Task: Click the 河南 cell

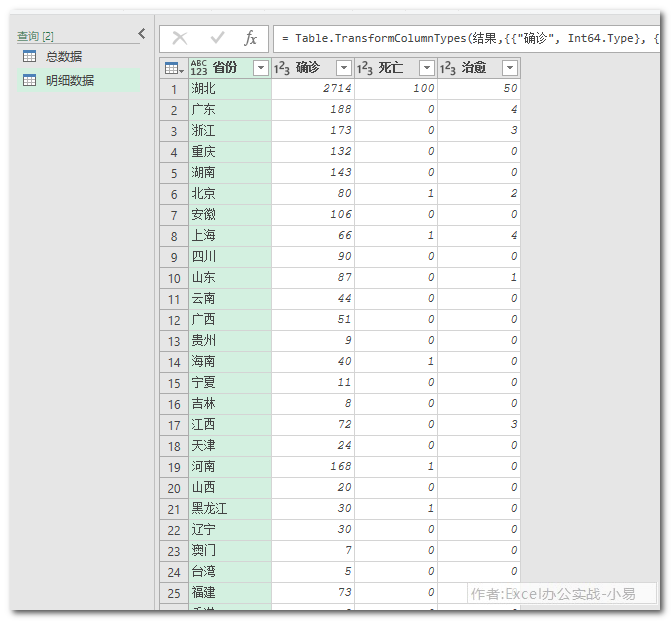Action: (x=230, y=466)
